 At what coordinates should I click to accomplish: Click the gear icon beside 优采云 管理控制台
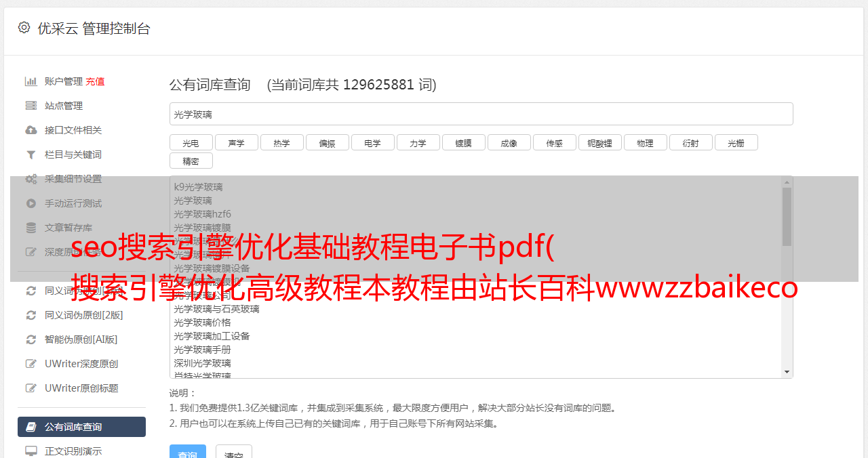[24, 28]
